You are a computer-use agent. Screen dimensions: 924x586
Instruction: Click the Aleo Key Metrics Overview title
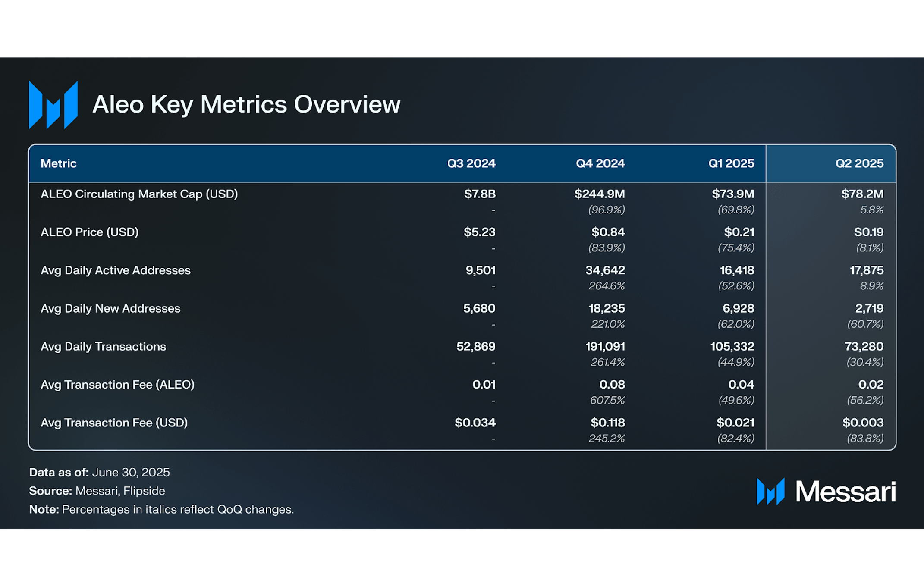(x=246, y=104)
